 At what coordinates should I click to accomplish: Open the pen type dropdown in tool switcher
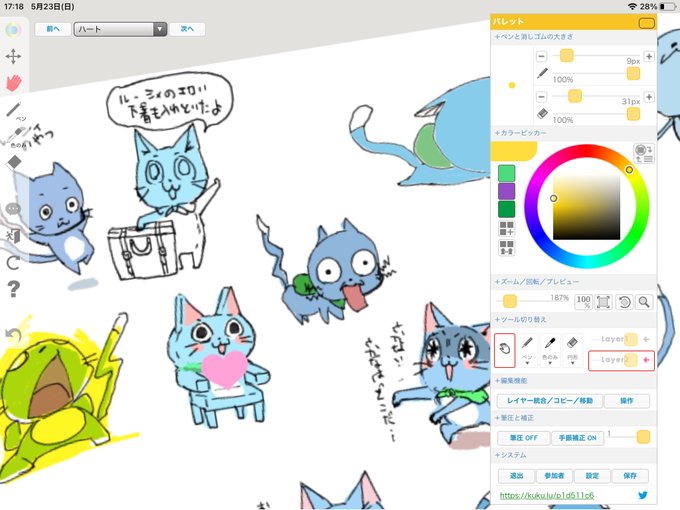coord(527,350)
